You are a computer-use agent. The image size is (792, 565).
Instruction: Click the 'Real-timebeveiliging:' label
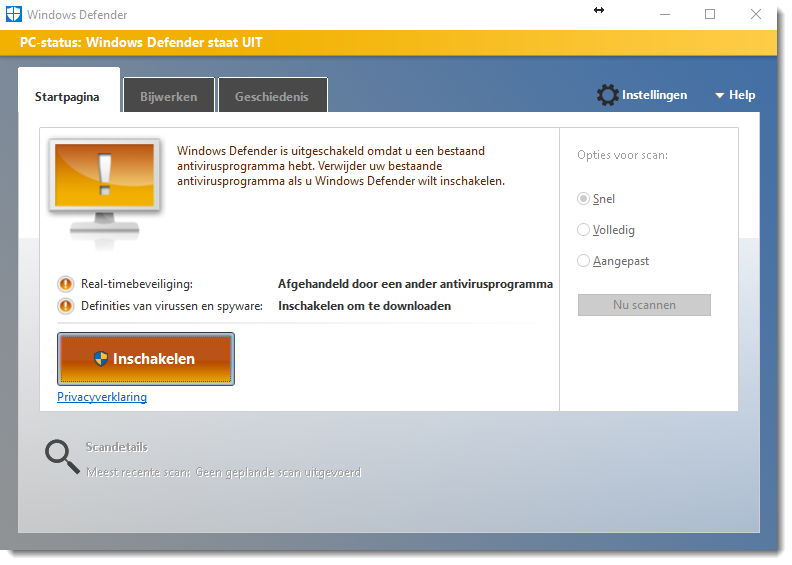pos(136,284)
